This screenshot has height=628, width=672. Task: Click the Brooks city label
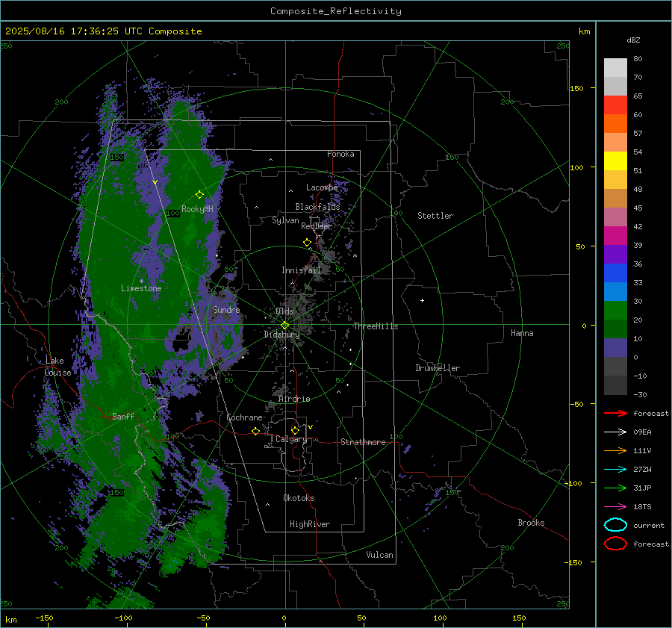tap(531, 523)
